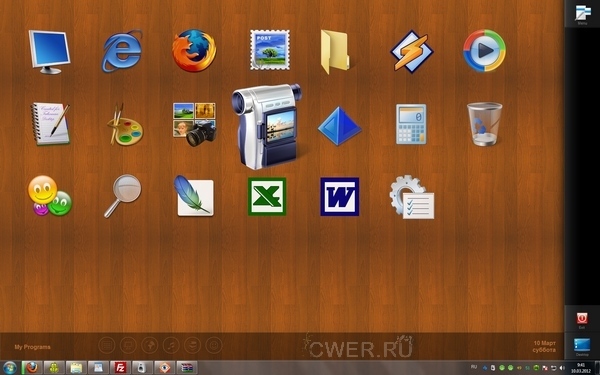Open the green figure taskbar icon
Image resolution: width=600 pixels, height=375 pixels.
[x=54, y=368]
